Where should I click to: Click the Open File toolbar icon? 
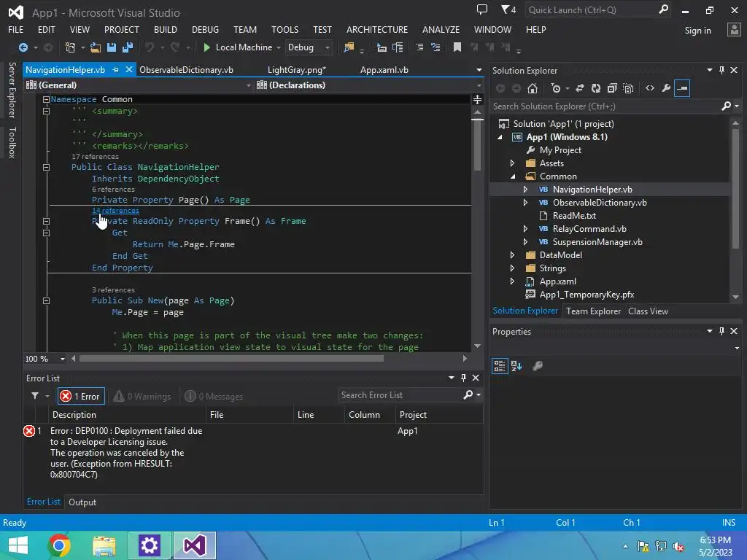(x=96, y=47)
